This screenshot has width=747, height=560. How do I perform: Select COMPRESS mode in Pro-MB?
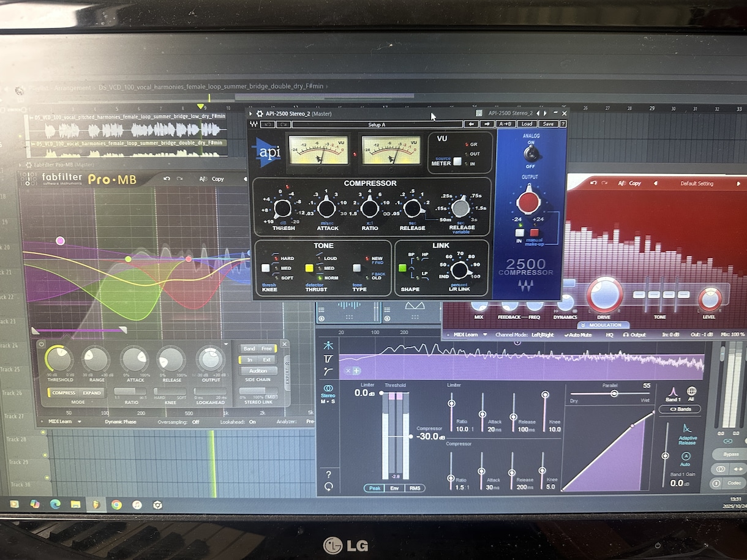click(x=64, y=393)
